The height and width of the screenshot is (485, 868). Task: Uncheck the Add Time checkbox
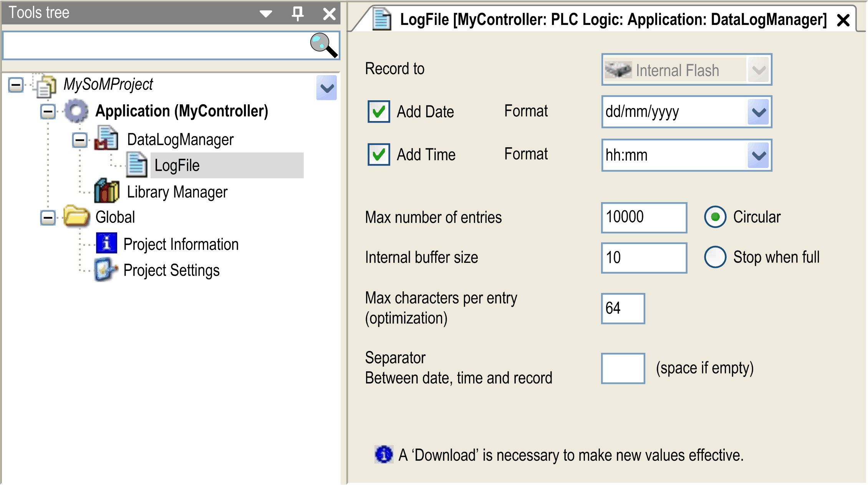pyautogui.click(x=378, y=154)
